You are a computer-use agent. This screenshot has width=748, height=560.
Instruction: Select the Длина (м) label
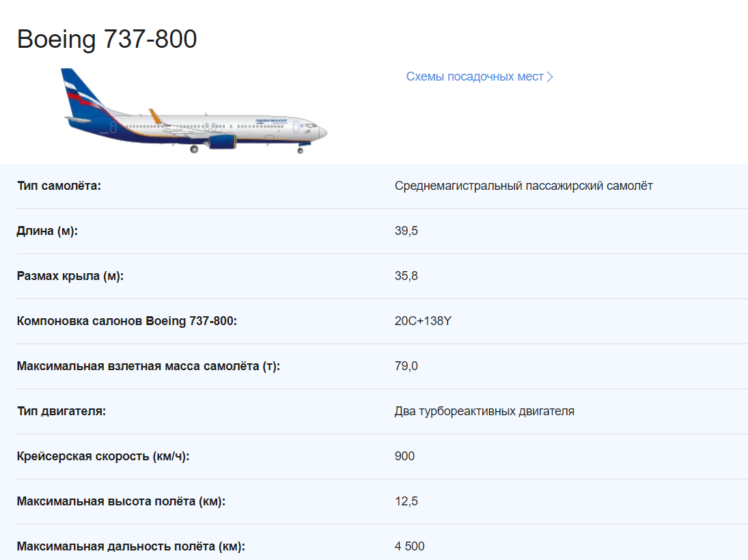(47, 231)
